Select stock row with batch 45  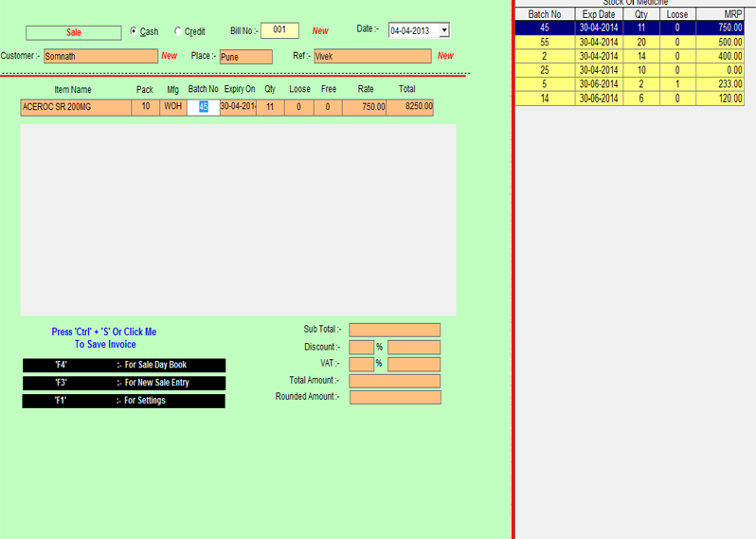tap(630, 27)
